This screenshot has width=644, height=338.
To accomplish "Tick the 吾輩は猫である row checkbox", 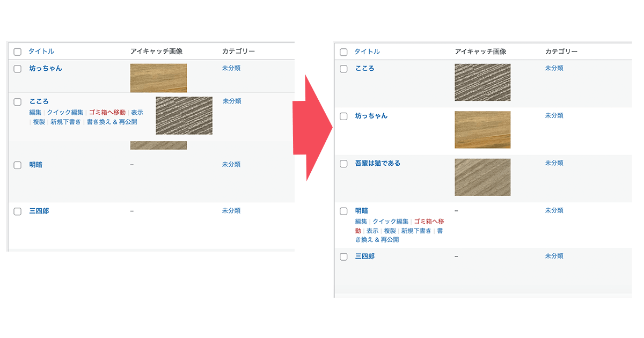I will coord(343,164).
